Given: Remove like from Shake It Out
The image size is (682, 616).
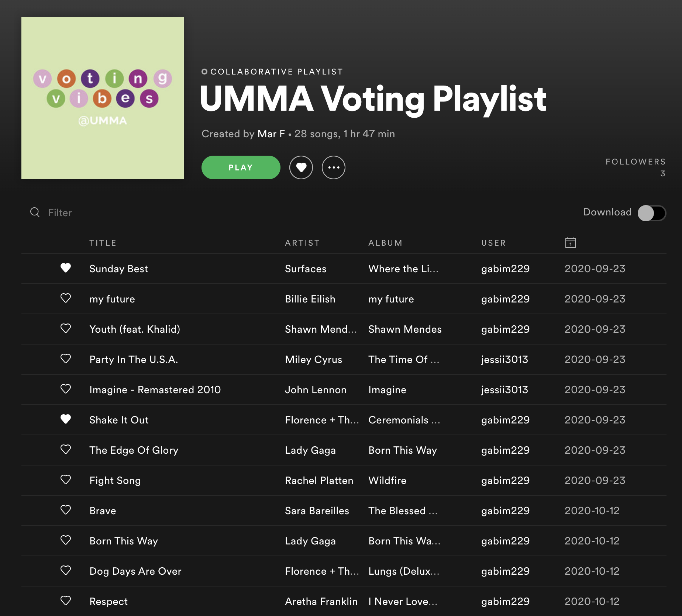Looking at the screenshot, I should (x=66, y=419).
